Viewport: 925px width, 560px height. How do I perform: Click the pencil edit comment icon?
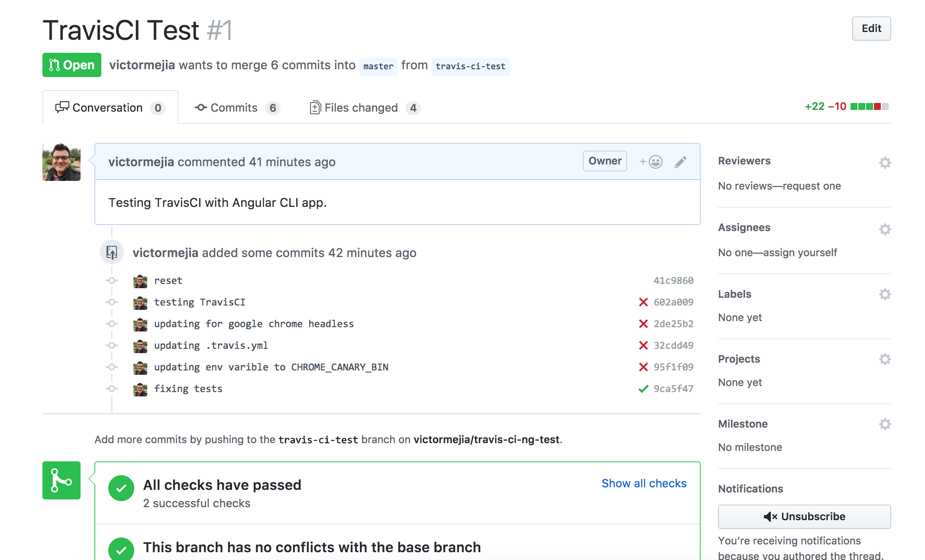[x=680, y=162]
